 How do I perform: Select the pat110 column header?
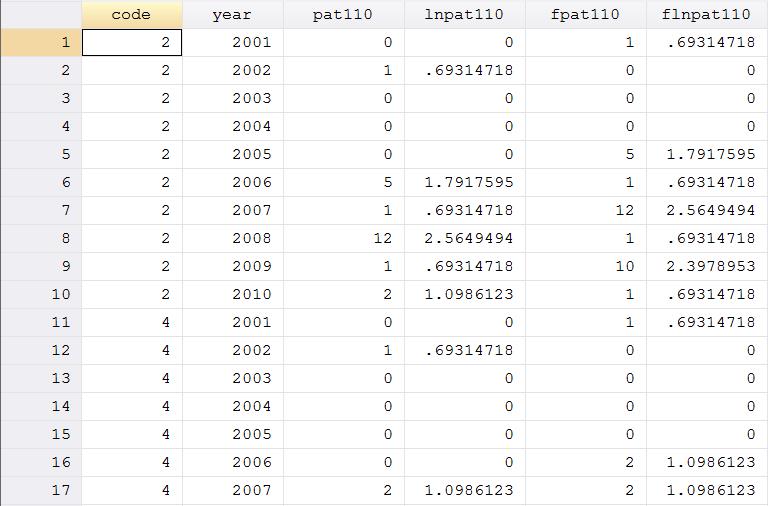(342, 15)
